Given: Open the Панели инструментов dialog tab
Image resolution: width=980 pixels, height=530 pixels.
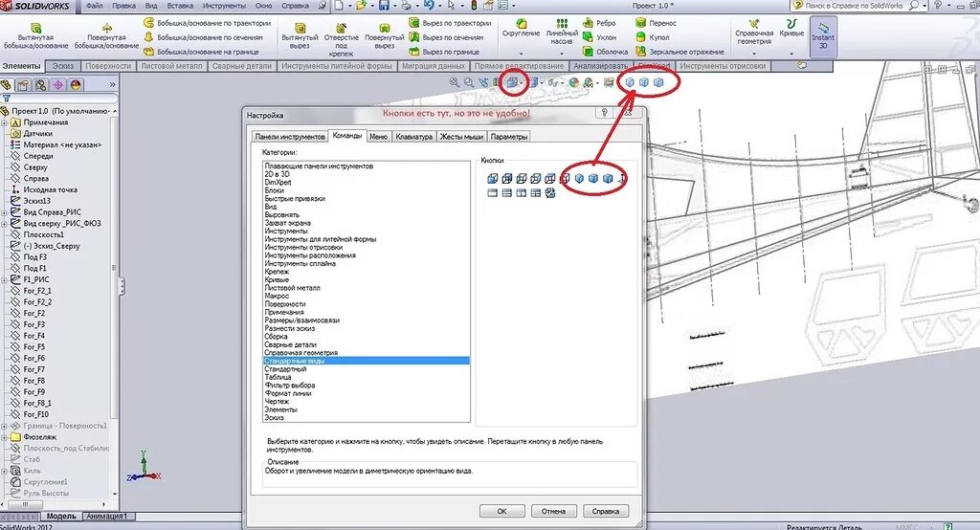Looking at the screenshot, I should [x=290, y=136].
